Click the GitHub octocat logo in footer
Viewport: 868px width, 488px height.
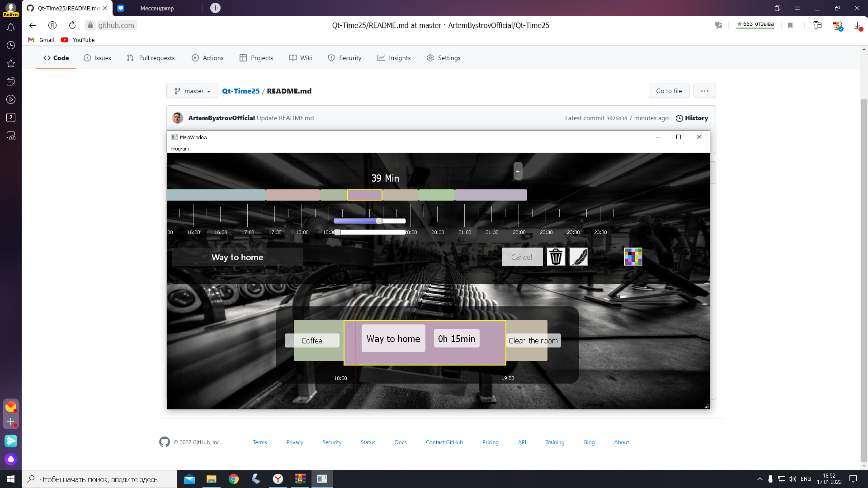(164, 442)
